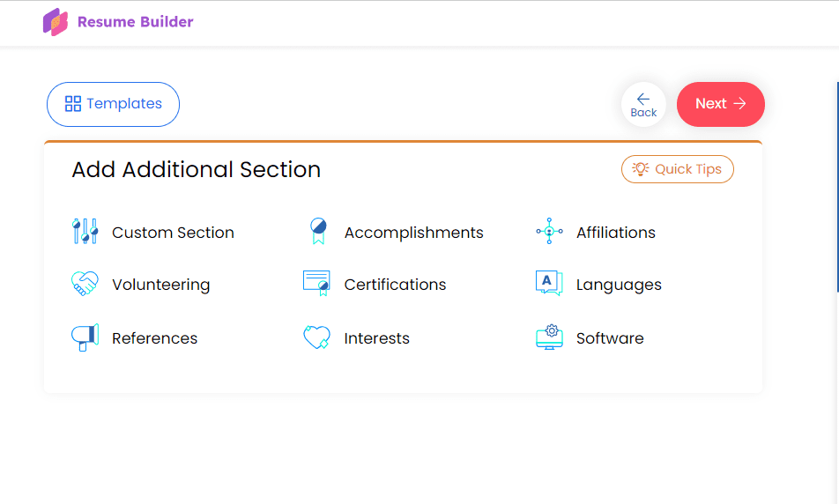Select the References text label
Image resolution: width=839 pixels, height=504 pixels.
154,338
